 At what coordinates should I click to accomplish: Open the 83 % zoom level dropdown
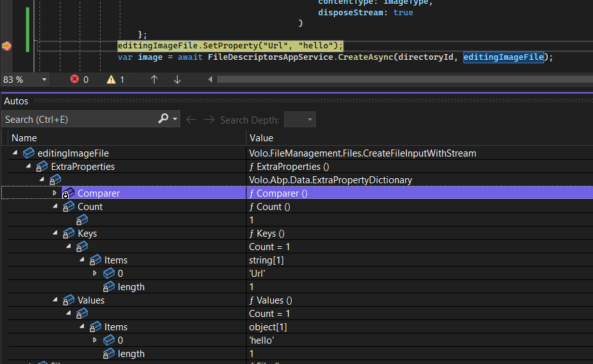coord(44,80)
